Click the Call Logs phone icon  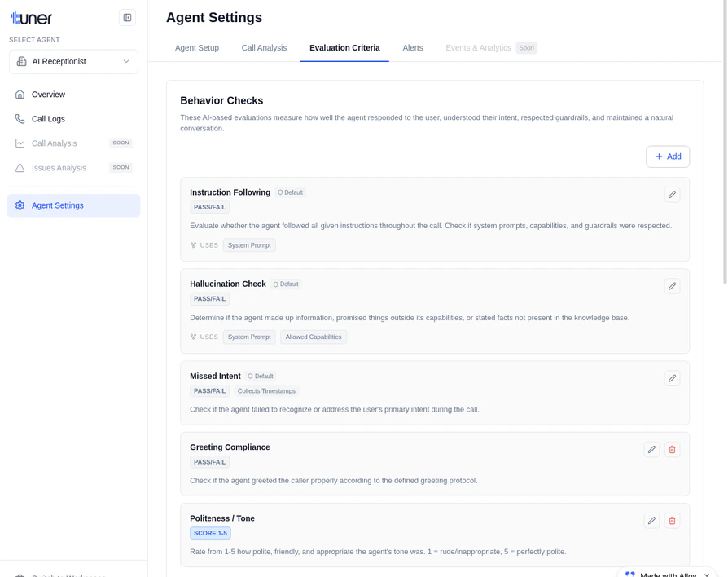[x=20, y=119]
